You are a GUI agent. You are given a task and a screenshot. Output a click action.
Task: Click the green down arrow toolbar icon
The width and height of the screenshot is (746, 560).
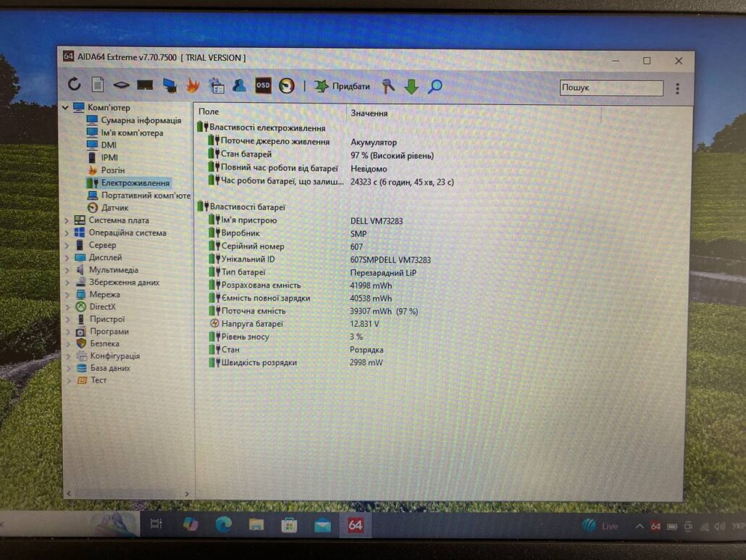click(x=411, y=87)
